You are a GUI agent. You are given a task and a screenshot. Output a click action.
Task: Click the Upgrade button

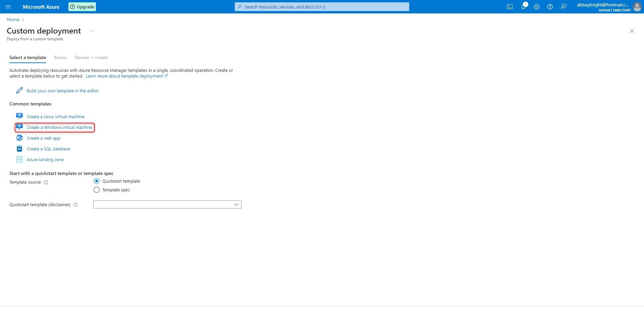pos(82,7)
